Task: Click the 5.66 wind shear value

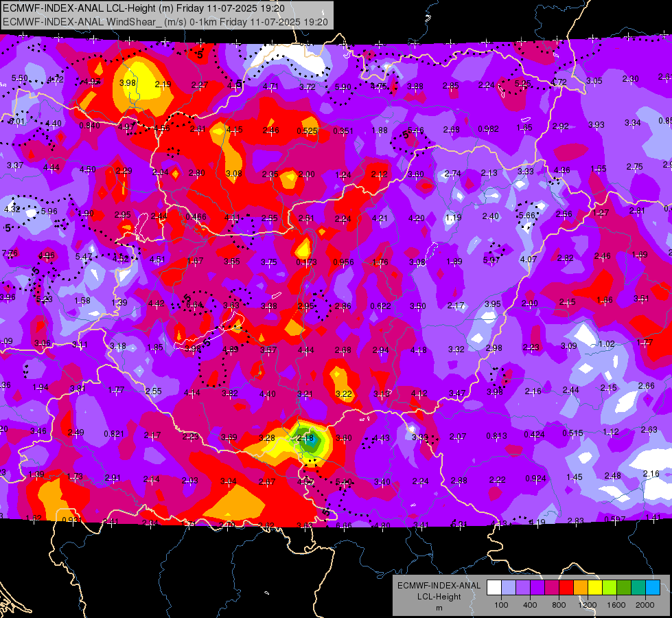Action: point(527,216)
